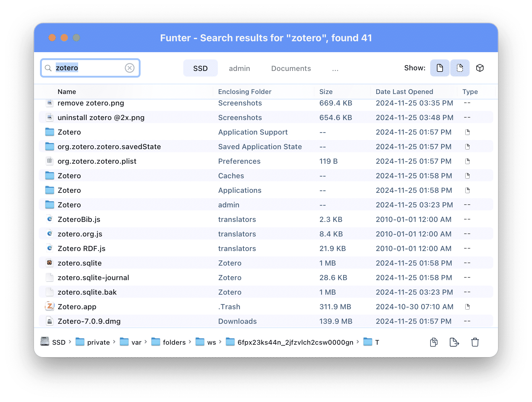
Task: Sort results by Name column
Action: (67, 92)
